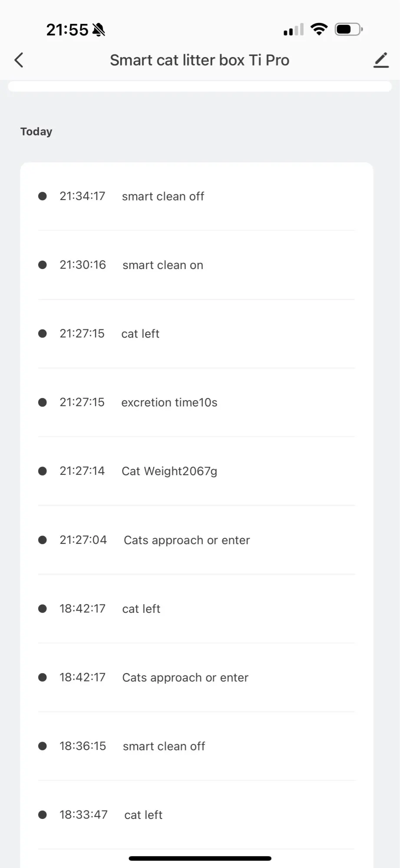Tap the Smart cat litter box Ti Pro title
Image resolution: width=400 pixels, height=868 pixels.
coord(199,60)
